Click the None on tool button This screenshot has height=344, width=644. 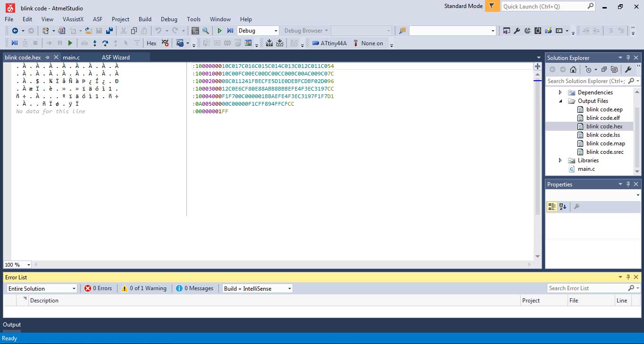pyautogui.click(x=368, y=43)
